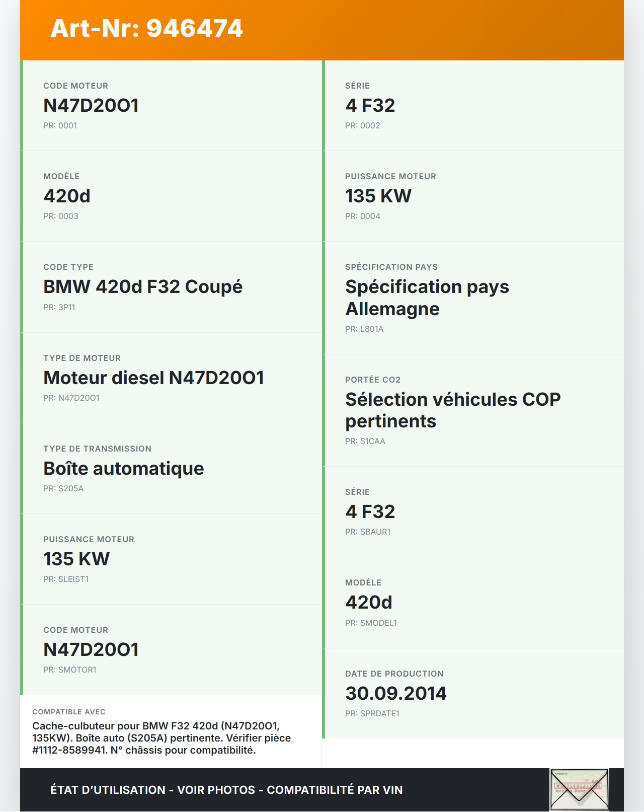Select the Code Moteur card with PR 0001
The width and height of the screenshot is (644, 812).
[x=172, y=105]
